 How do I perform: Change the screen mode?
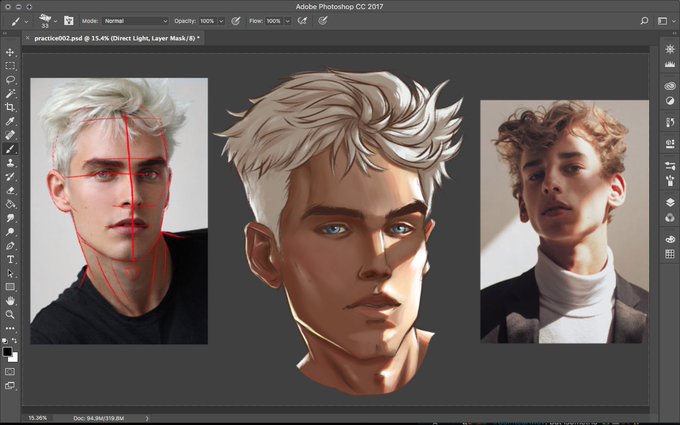10,386
